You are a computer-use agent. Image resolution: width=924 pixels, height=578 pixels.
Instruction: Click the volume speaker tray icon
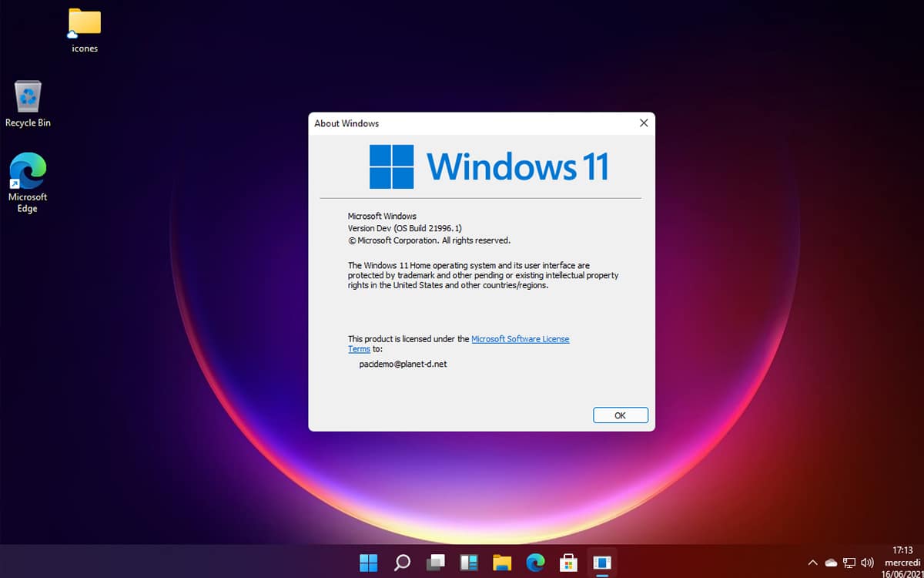[868, 563]
